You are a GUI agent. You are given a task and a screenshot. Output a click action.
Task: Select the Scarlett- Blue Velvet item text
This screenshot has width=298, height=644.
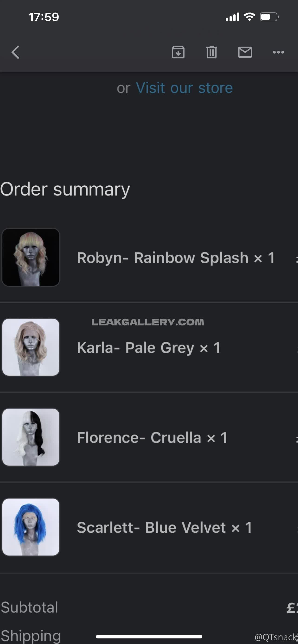(151, 527)
